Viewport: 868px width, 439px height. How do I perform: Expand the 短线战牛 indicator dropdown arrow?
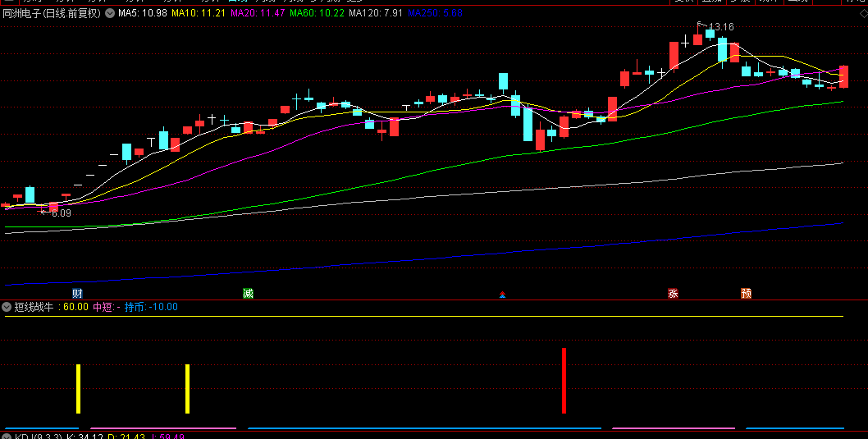click(x=7, y=307)
